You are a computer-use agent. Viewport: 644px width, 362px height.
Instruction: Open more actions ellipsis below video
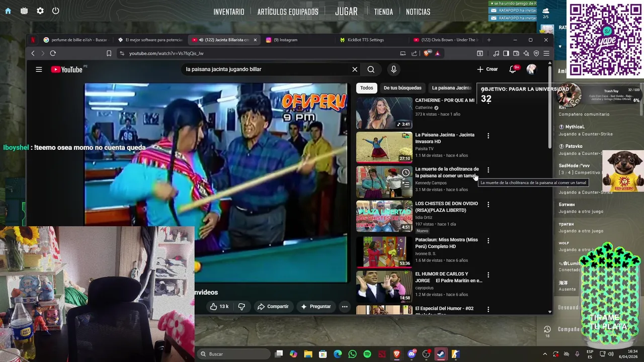[x=345, y=306]
